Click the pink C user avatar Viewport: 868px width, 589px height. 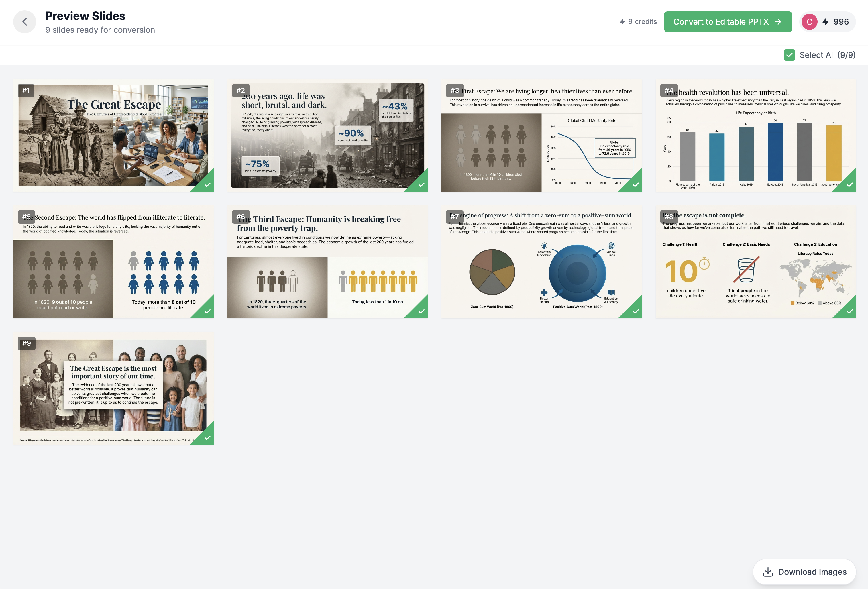click(x=809, y=22)
